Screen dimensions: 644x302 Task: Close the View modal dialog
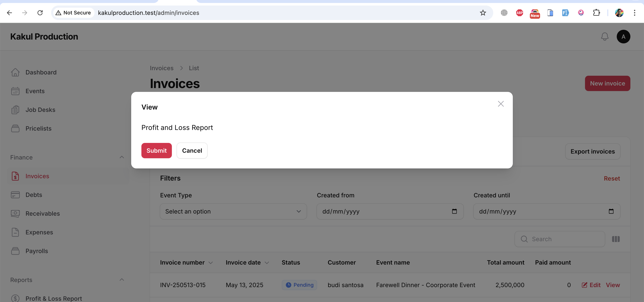(x=500, y=104)
